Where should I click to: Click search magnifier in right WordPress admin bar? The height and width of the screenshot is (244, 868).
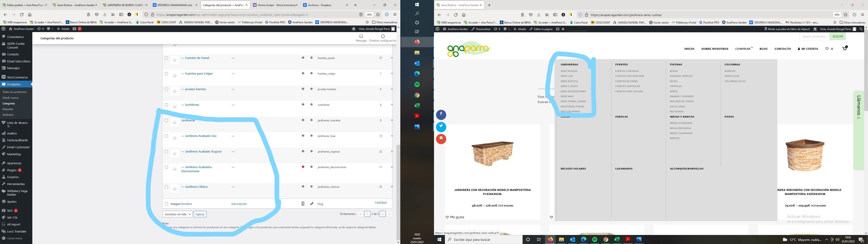click(x=861, y=29)
